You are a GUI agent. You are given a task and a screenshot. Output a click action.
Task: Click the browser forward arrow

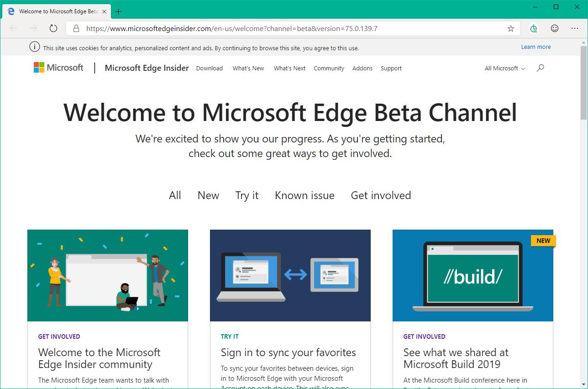click(x=33, y=28)
